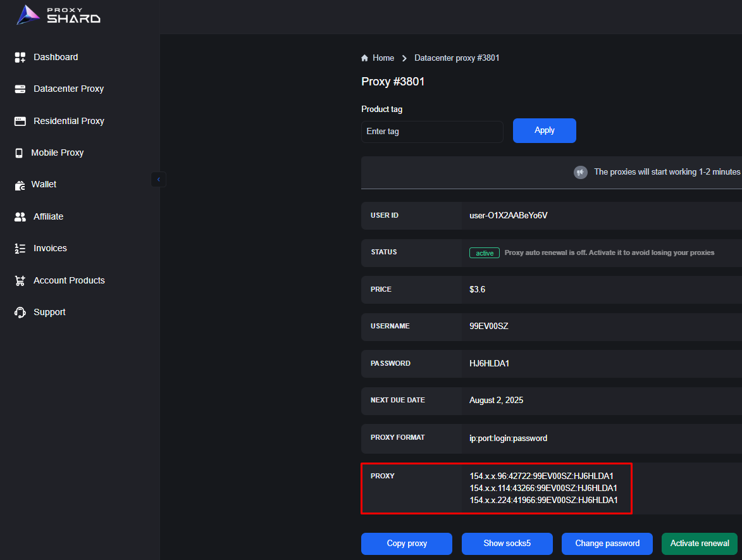Click the Wallet icon in sidebar

pos(19,185)
